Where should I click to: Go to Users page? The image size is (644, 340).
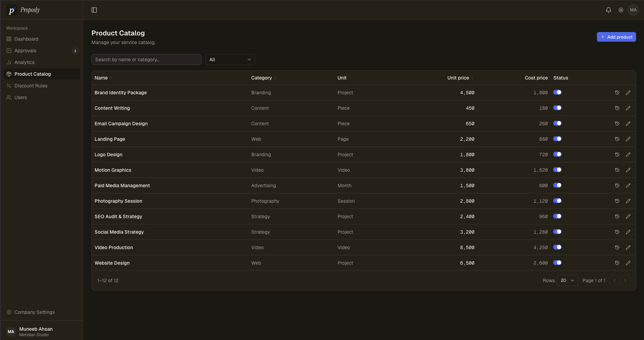[42, 97]
